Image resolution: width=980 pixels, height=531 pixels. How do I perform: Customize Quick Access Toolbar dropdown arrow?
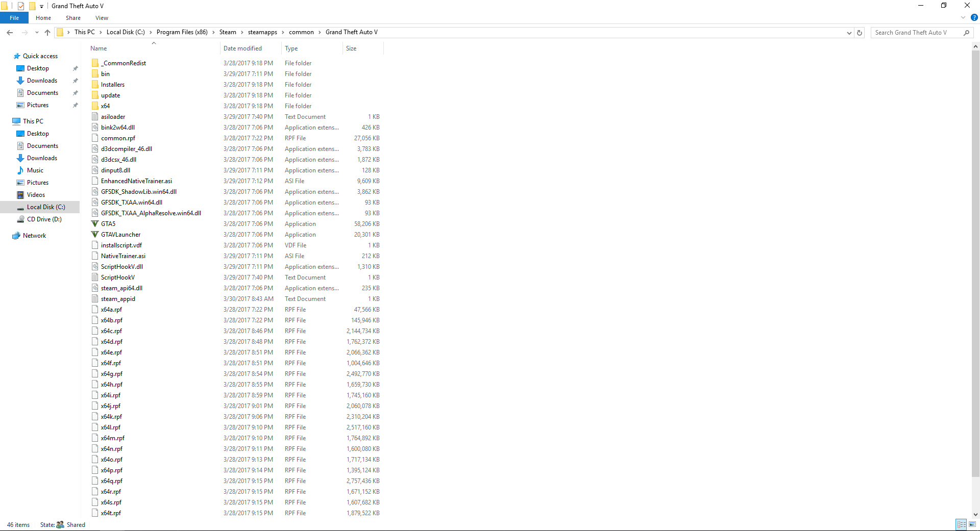pyautogui.click(x=41, y=7)
